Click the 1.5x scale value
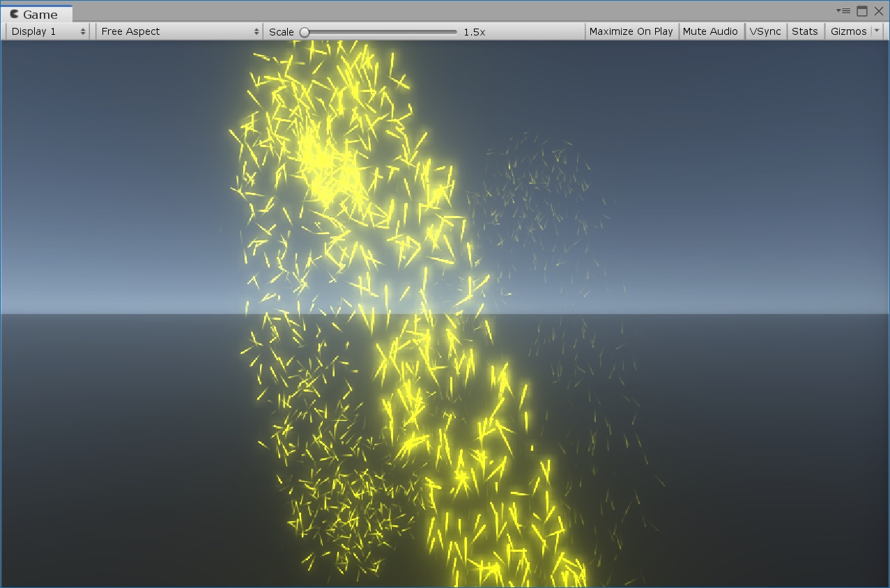 (475, 32)
